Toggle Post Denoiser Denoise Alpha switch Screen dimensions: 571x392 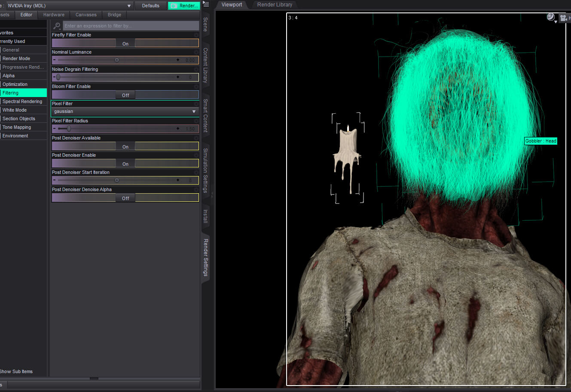(125, 198)
